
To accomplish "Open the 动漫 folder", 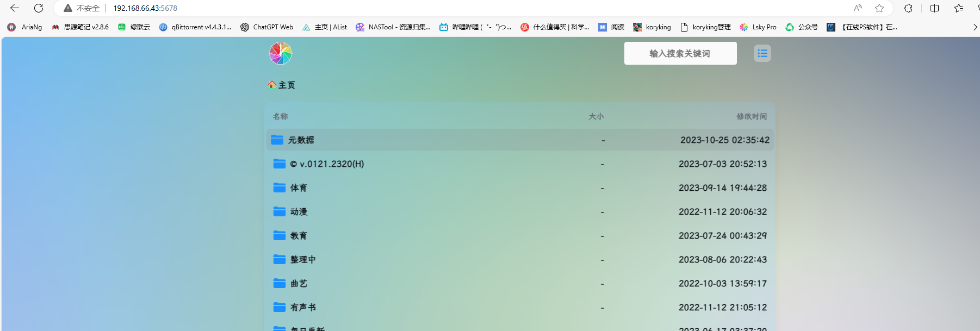I will [x=299, y=211].
